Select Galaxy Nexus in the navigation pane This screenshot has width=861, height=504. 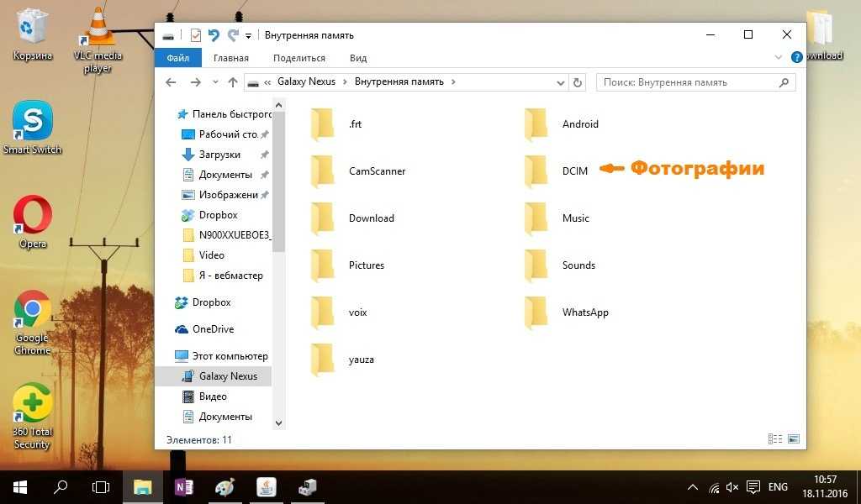click(x=228, y=376)
